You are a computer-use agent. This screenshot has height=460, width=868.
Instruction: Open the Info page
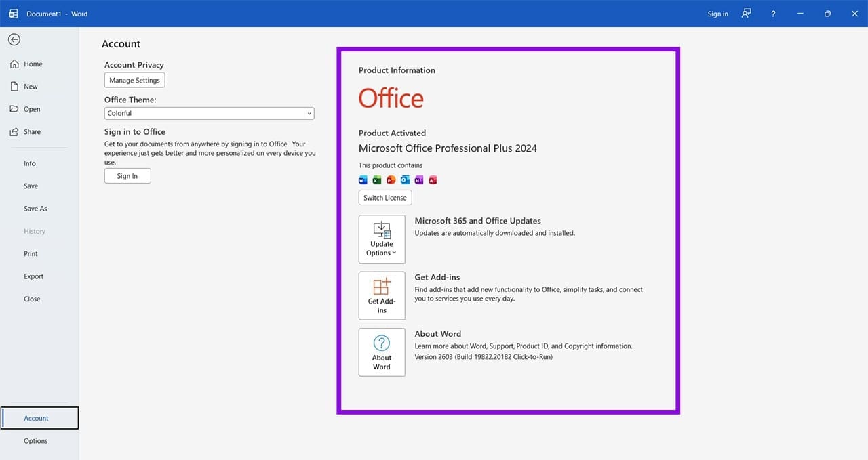pyautogui.click(x=30, y=164)
